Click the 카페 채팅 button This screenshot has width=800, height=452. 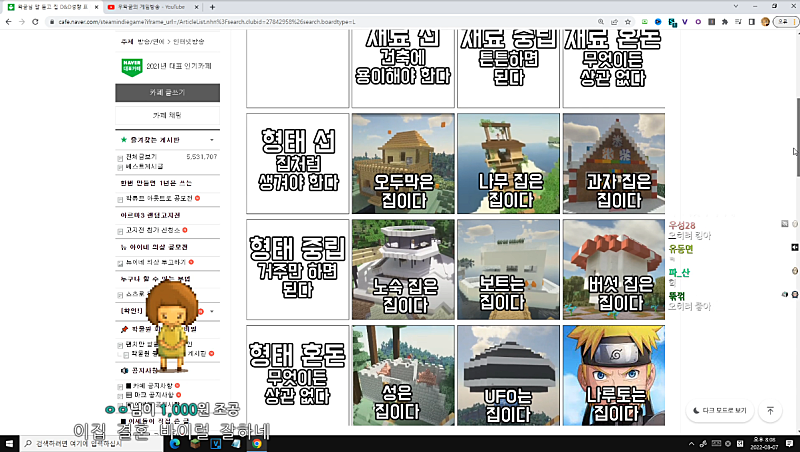(x=167, y=116)
